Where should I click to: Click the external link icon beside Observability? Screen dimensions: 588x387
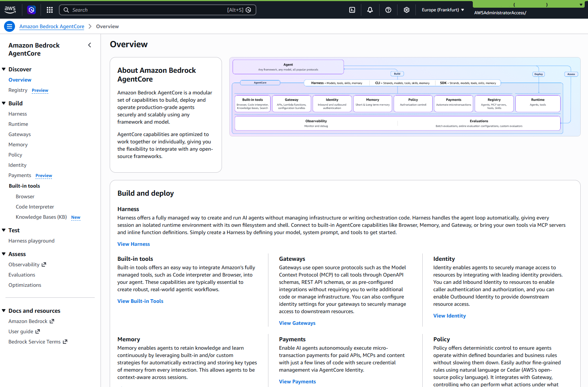coord(44,264)
